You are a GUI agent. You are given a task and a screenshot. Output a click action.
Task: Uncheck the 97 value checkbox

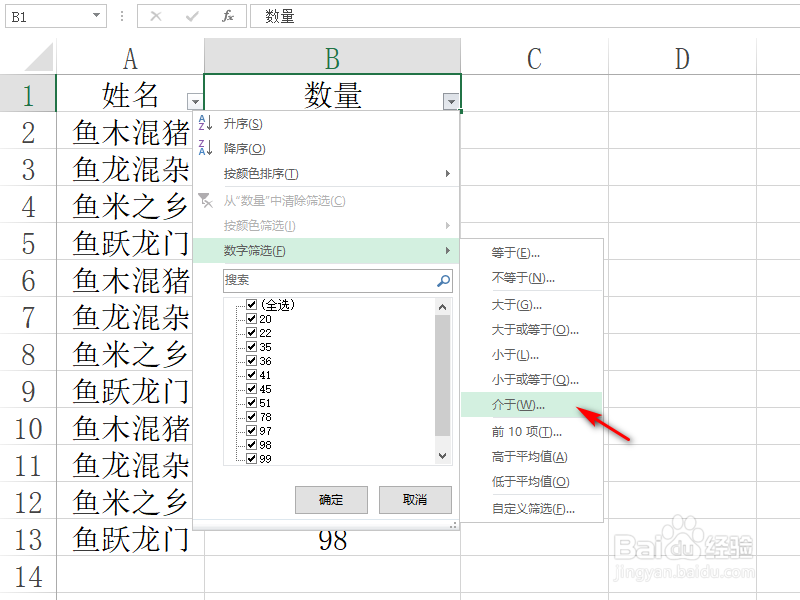[x=251, y=431]
